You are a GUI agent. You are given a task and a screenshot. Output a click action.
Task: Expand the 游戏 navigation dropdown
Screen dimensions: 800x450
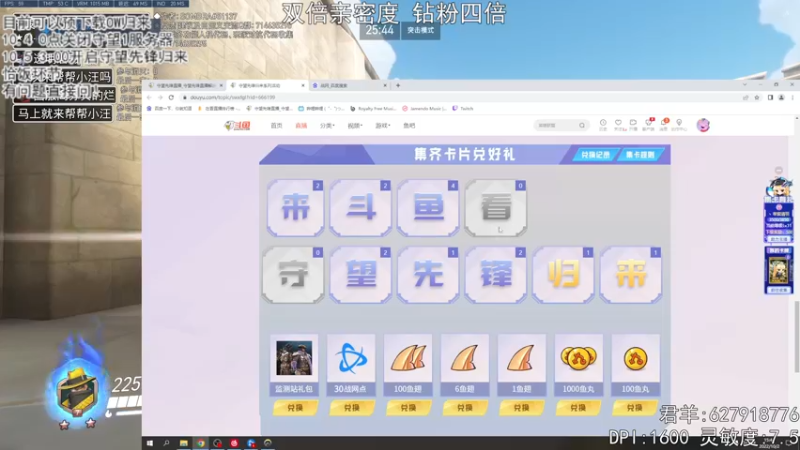[383, 126]
